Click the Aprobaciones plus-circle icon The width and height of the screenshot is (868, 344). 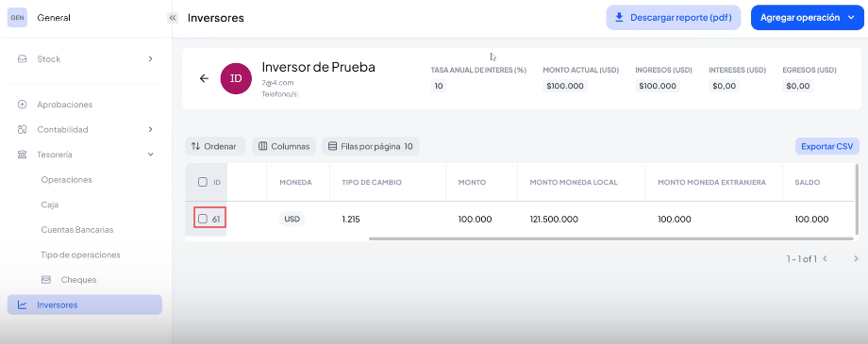[22, 105]
